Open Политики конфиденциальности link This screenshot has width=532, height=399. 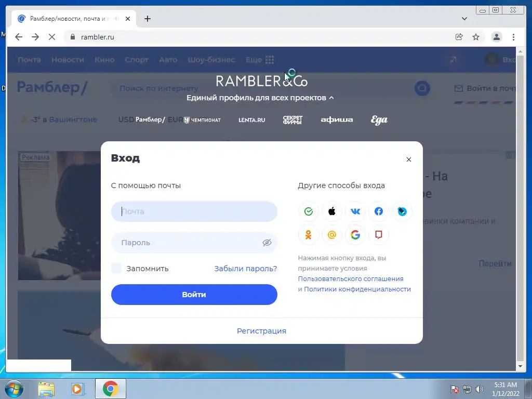[357, 289]
